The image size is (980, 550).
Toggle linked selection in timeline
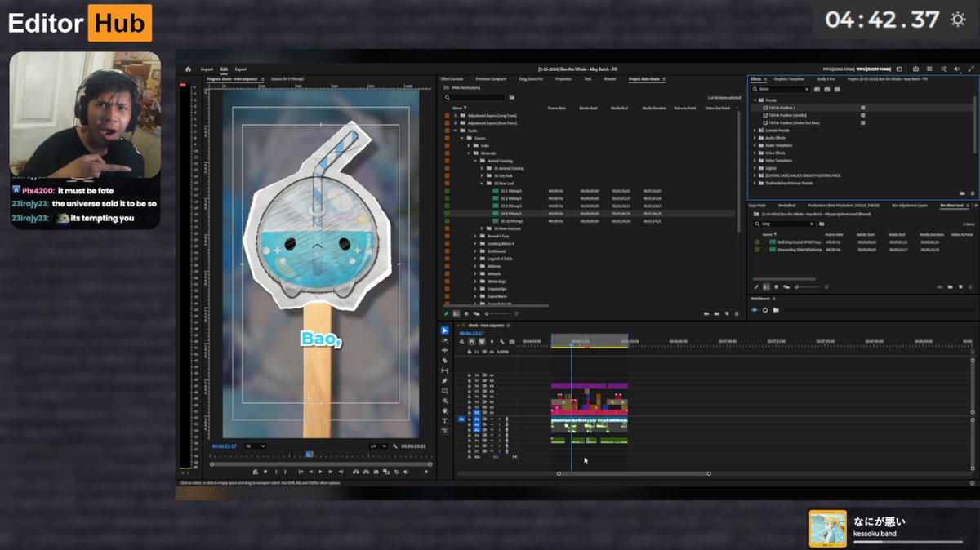coord(482,341)
